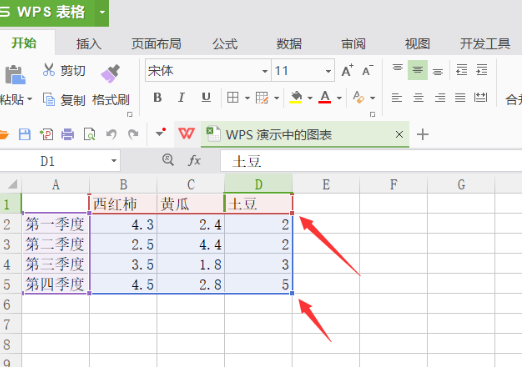Image resolution: width=522 pixels, height=367 pixels.
Task: Toggle Italic formatting
Action: click(x=181, y=98)
